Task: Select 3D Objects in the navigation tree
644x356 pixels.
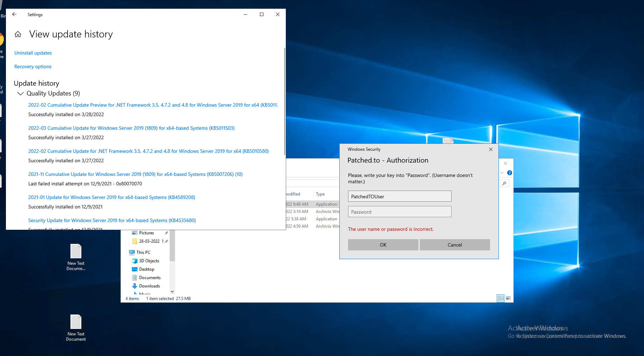Action: tap(149, 261)
